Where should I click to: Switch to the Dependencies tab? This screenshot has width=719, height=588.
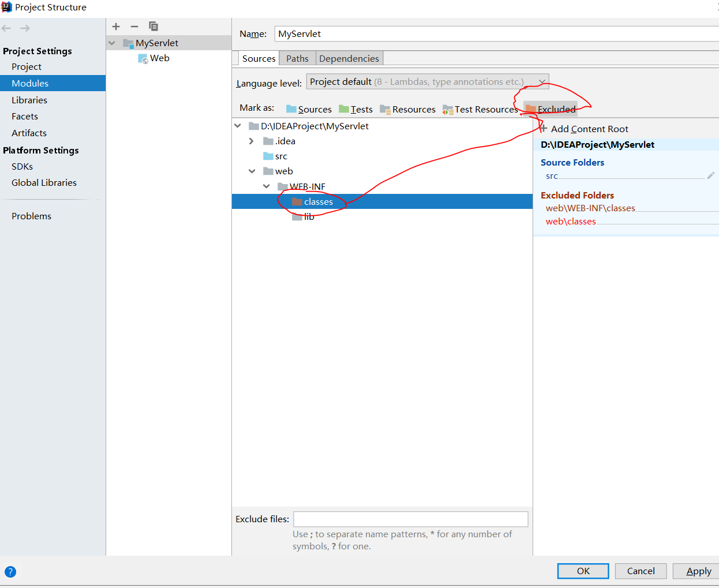(x=349, y=58)
